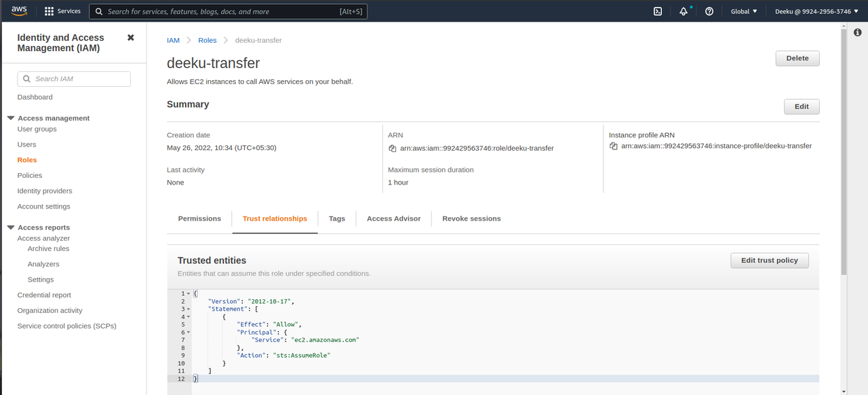Click the "2012-10-17" version value
This screenshot has height=395, width=868.
[270, 301]
